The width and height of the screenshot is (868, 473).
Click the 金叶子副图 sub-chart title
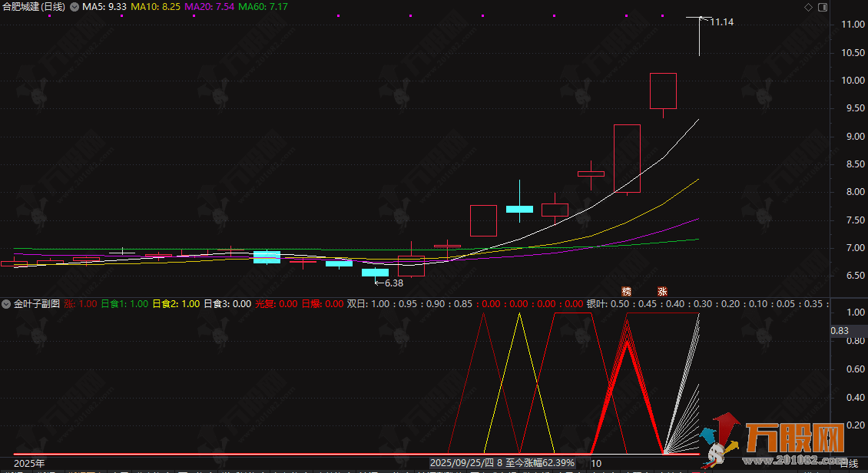click(x=36, y=304)
